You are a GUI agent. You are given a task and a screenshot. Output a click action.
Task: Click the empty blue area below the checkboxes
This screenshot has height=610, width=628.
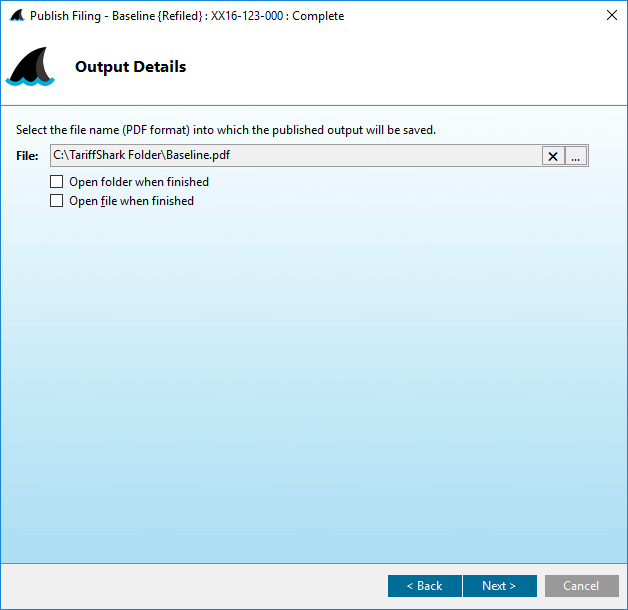coord(314,380)
